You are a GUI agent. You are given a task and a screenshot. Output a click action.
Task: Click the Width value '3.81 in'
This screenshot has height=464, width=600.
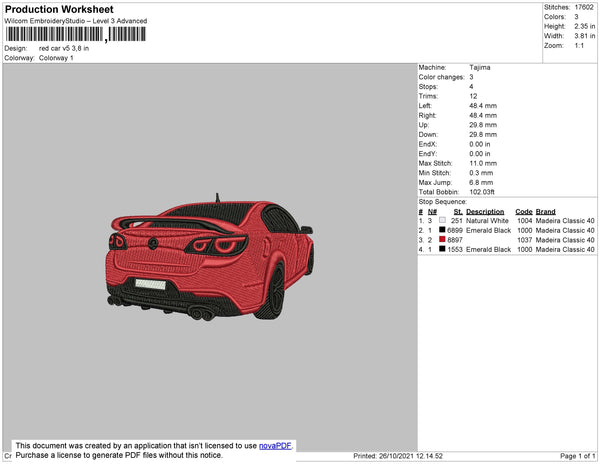click(585, 36)
